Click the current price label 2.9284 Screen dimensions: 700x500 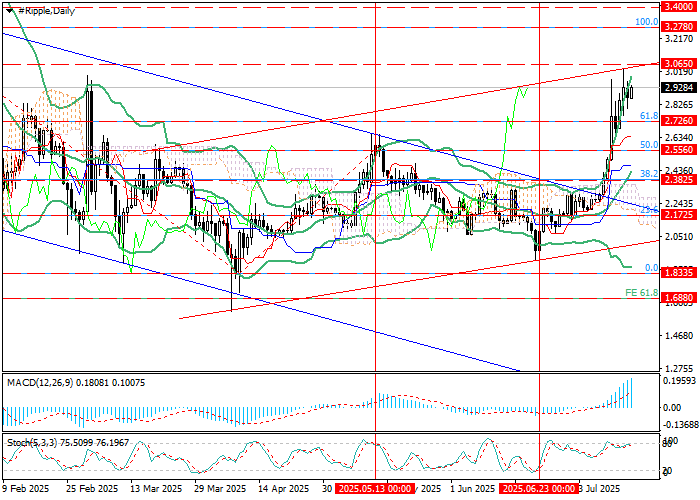(678, 87)
